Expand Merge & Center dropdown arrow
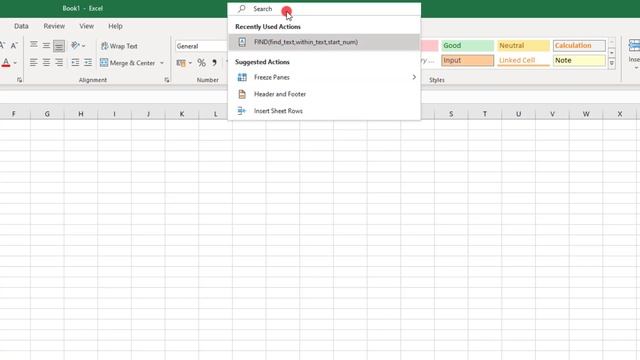640x360 pixels. pyautogui.click(x=162, y=63)
